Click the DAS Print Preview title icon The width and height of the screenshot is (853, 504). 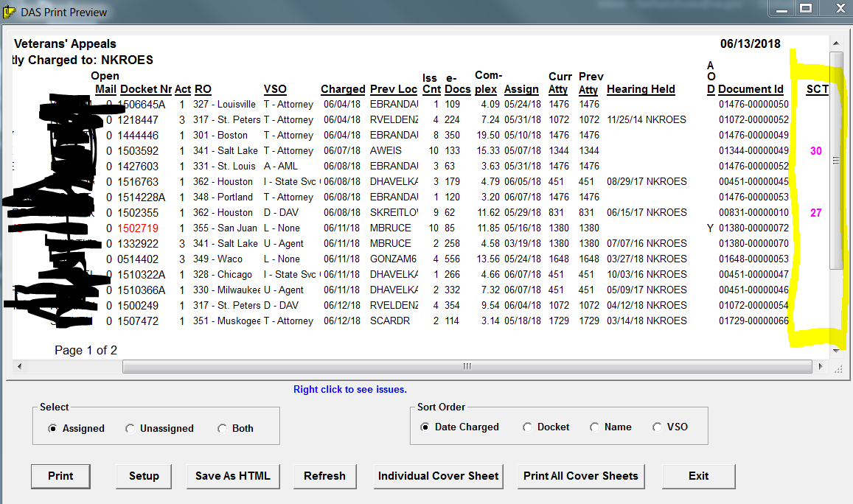10,12
